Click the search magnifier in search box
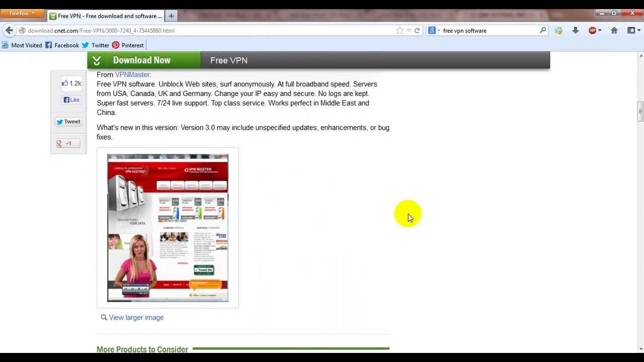 [x=542, y=31]
